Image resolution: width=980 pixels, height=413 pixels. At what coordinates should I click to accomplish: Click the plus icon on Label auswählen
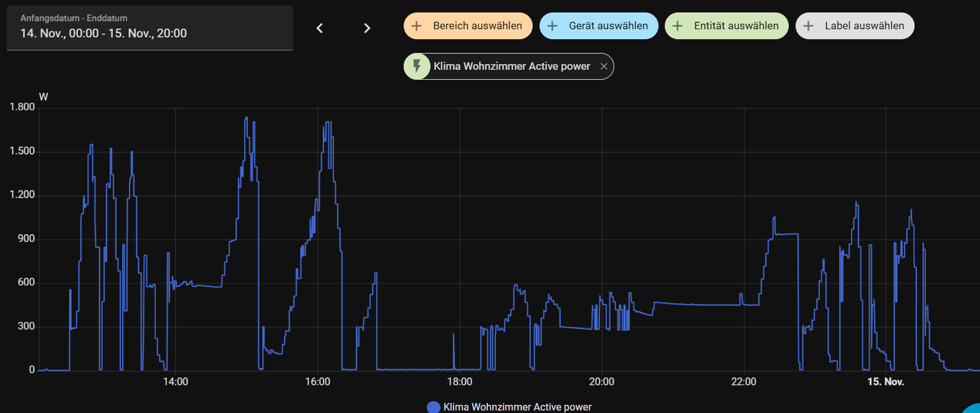[809, 26]
